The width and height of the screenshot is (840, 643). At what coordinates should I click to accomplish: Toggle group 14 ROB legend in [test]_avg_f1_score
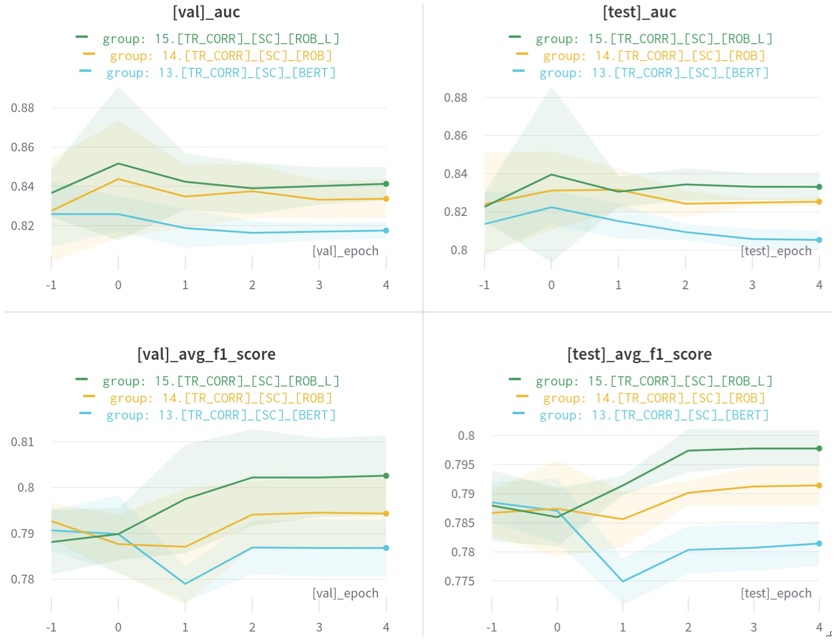(x=654, y=398)
